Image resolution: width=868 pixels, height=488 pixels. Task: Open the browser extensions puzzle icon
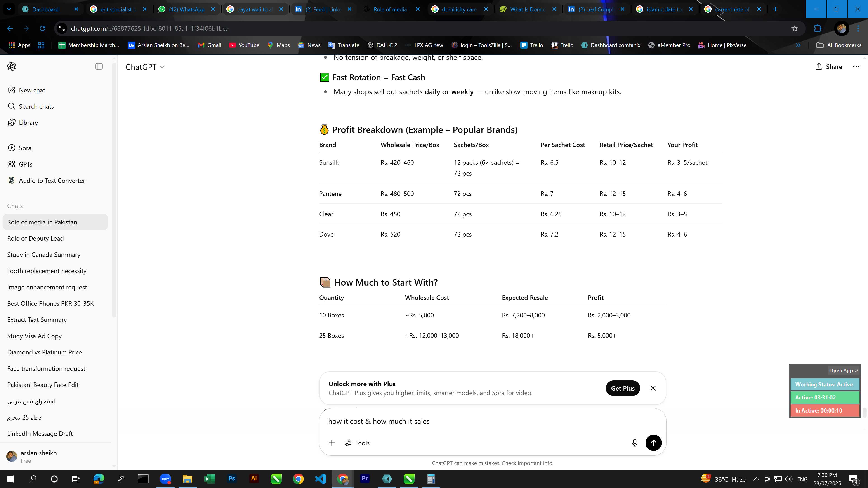(817, 28)
